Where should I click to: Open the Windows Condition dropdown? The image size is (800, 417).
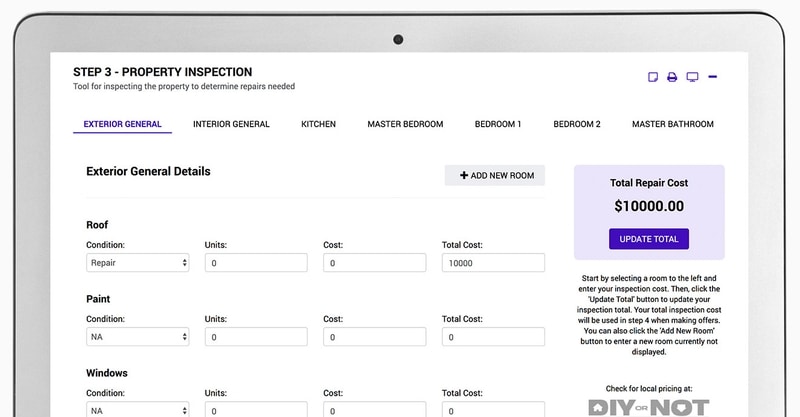coord(138,410)
